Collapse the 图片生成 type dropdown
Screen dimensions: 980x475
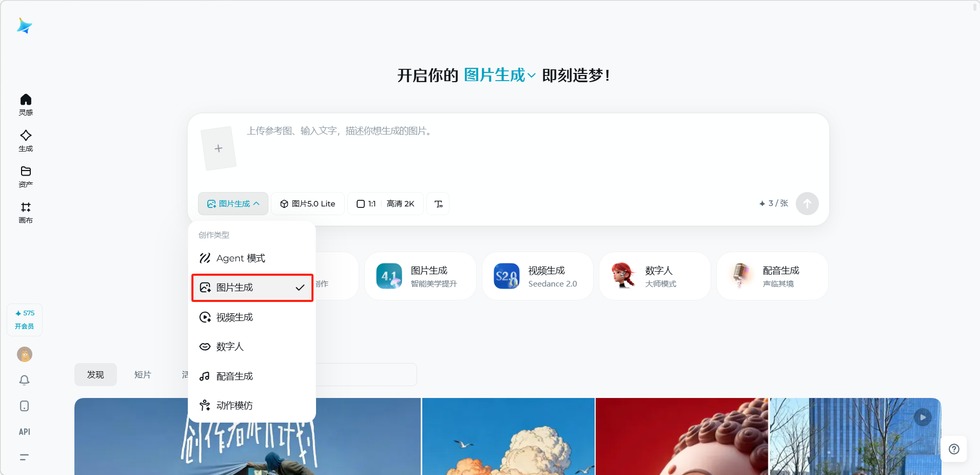coord(233,204)
